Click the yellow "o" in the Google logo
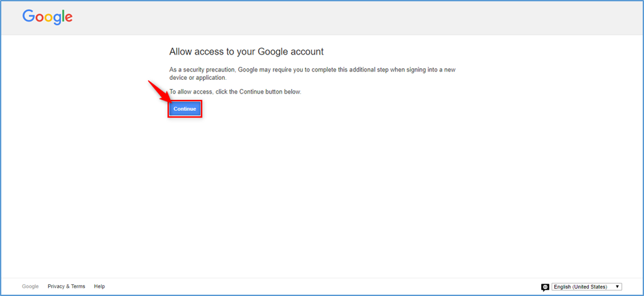644x296 pixels. tap(49, 19)
